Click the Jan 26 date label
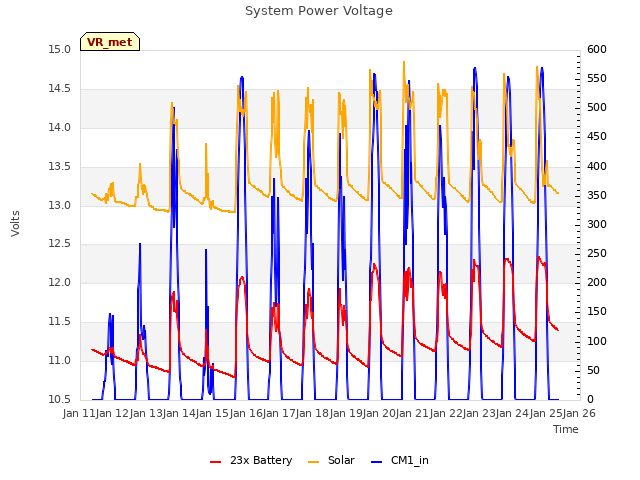640x480 pixels. pyautogui.click(x=579, y=413)
